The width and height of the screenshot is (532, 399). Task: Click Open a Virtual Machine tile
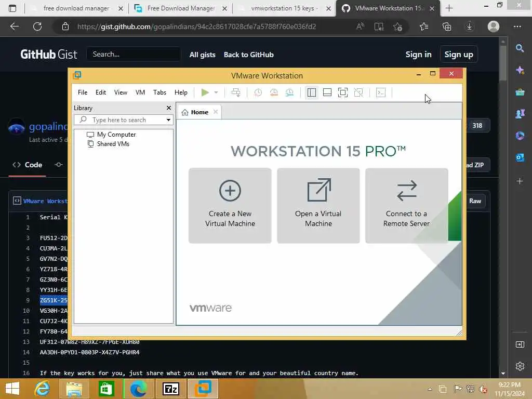(318, 206)
